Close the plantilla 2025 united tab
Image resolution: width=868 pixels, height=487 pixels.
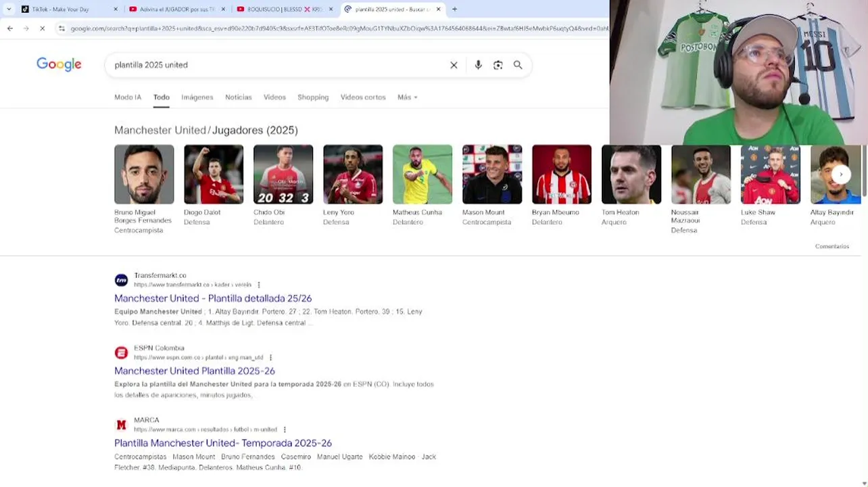(438, 9)
